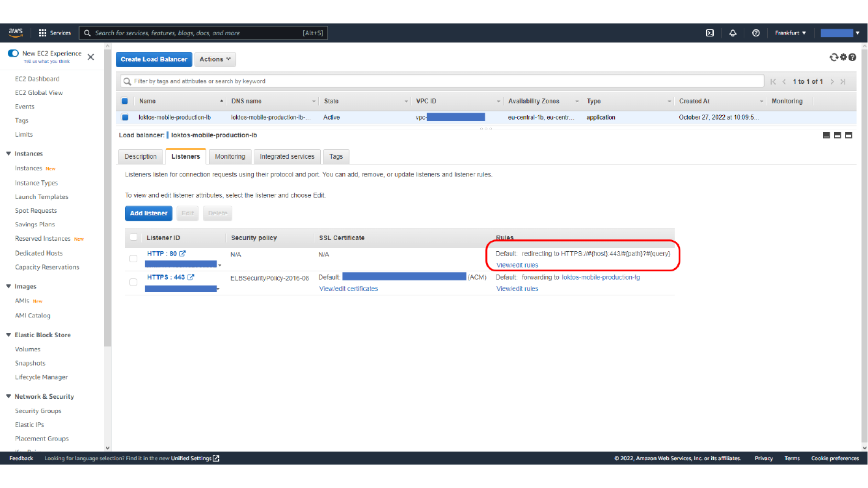This screenshot has height=488, width=868.
Task: Open the HTTPS : 443 listener link
Action: pos(166,277)
